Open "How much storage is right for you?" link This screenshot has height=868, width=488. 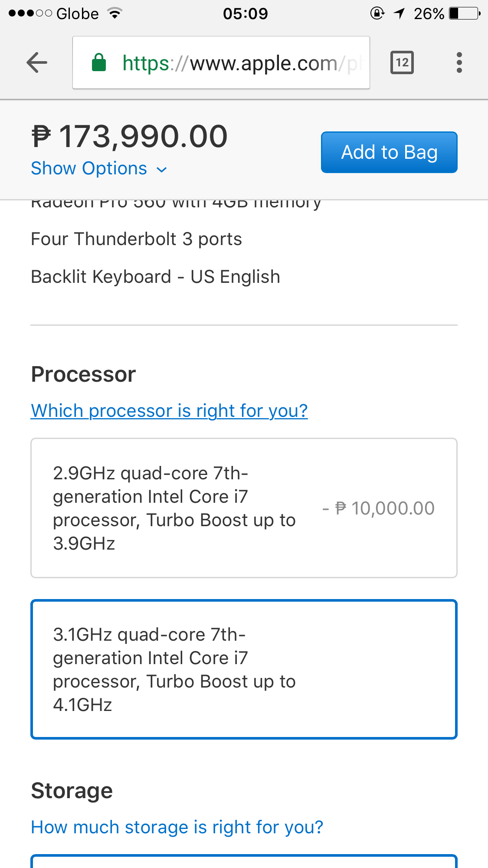177,827
